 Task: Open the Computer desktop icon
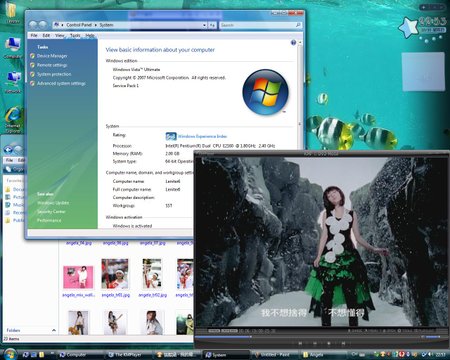[12, 48]
